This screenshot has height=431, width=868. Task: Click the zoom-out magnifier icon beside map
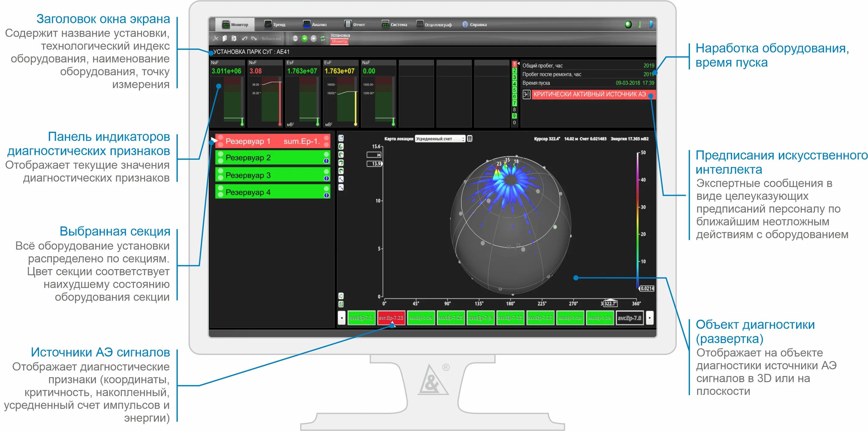(x=341, y=188)
